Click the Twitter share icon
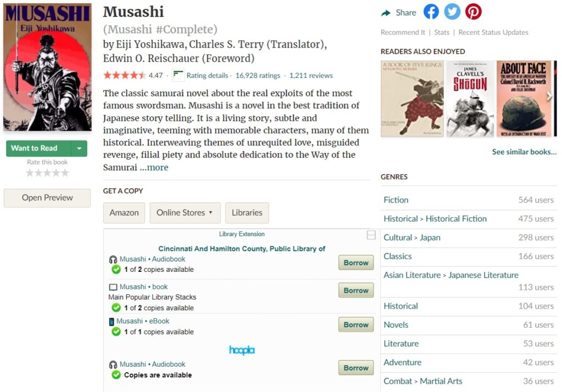Image resolution: width=562 pixels, height=392 pixels. click(452, 12)
